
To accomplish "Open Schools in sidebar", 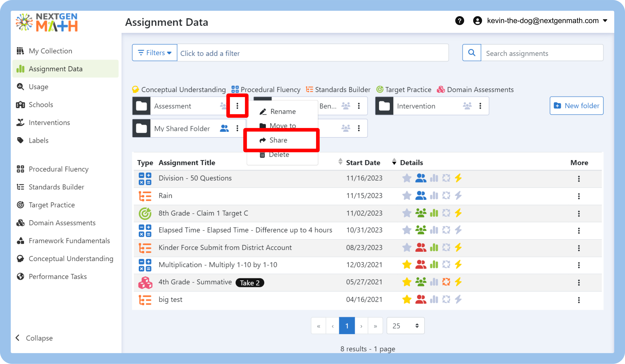I will click(x=65, y=105).
